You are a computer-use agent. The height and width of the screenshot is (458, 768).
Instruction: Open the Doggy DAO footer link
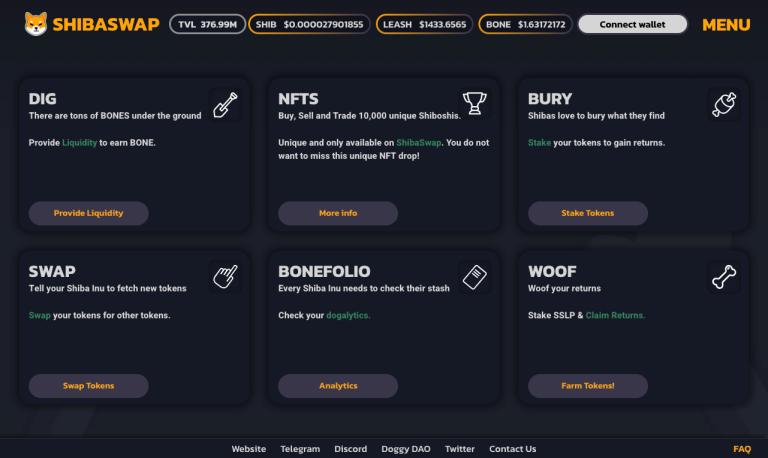tap(406, 449)
